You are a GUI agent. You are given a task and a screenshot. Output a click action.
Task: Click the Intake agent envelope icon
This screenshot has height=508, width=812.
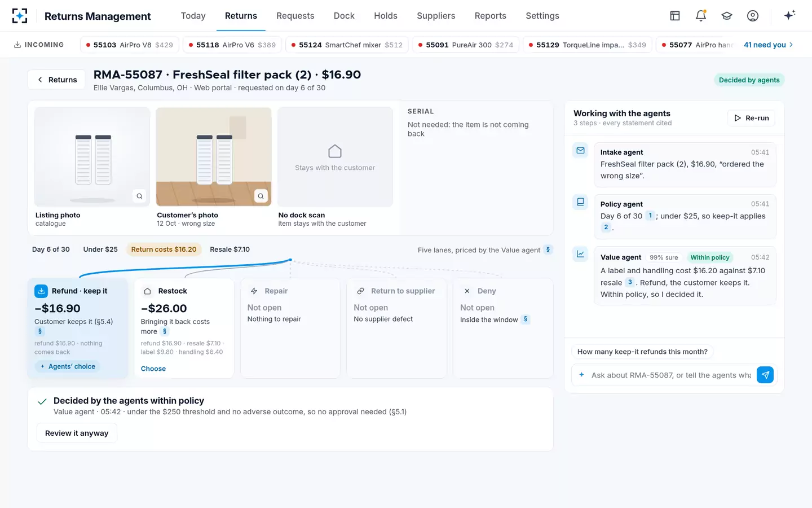pos(580,151)
